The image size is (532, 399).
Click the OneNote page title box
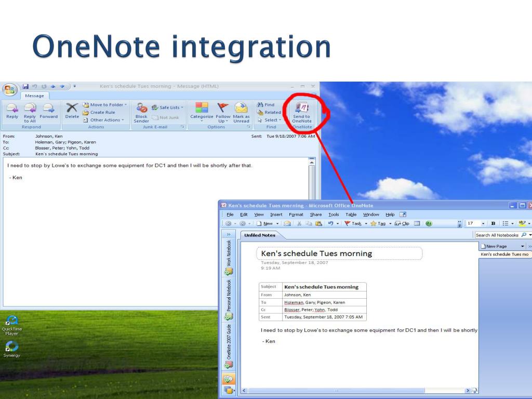[x=339, y=254]
